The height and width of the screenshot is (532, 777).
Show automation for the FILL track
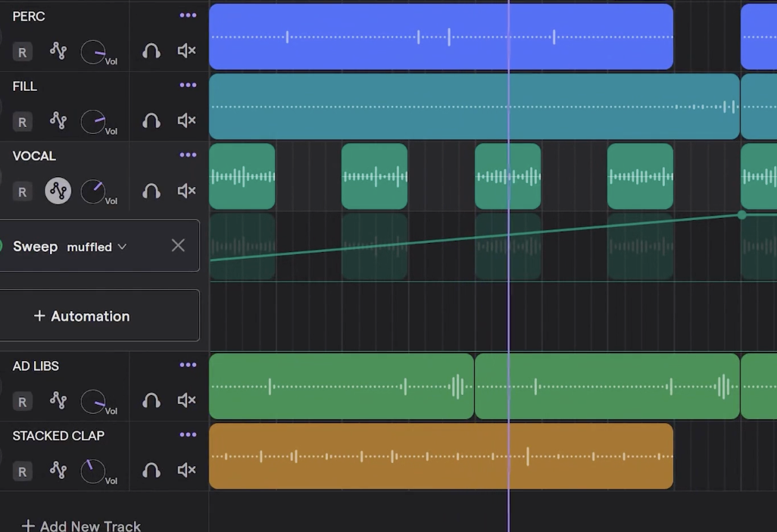58,120
